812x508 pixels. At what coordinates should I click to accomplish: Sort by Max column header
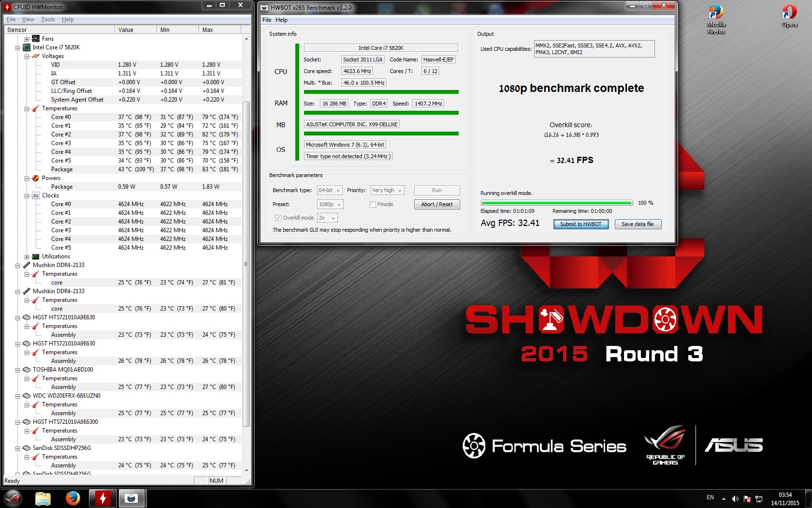coord(220,30)
